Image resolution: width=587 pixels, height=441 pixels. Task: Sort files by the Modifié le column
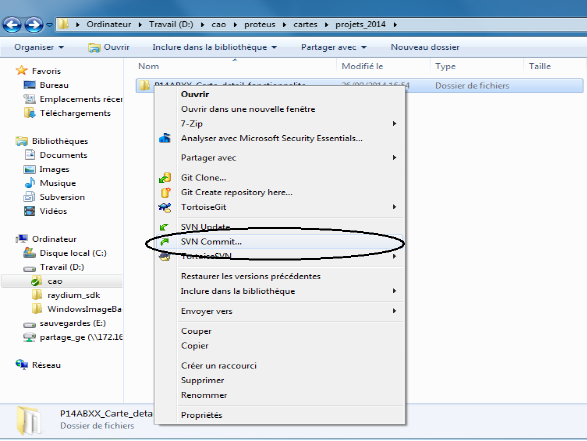click(x=362, y=66)
